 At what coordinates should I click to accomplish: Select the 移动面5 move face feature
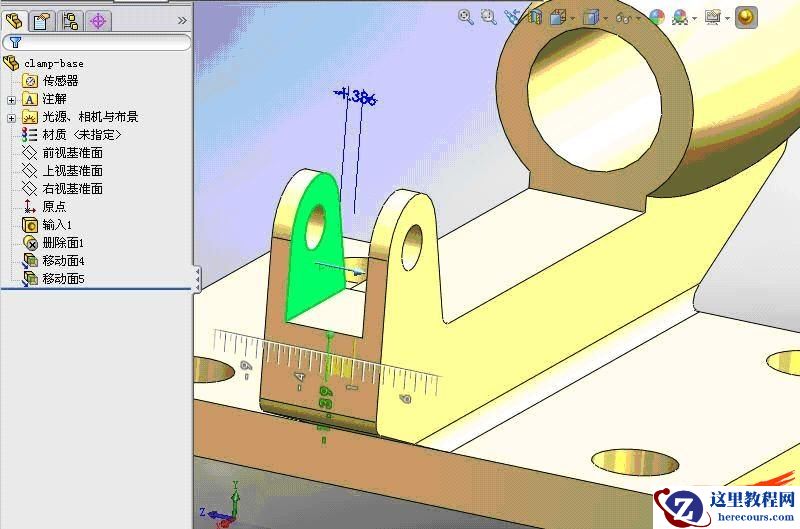63,279
